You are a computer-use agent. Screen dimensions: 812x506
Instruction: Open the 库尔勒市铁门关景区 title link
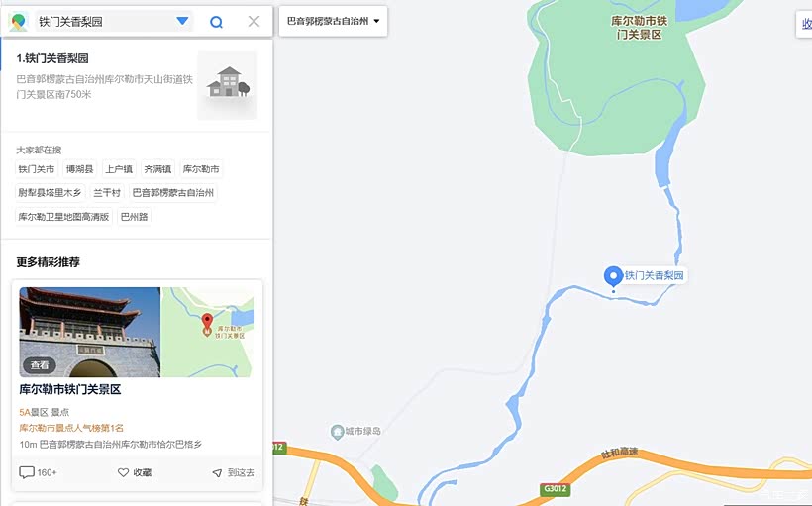pos(70,389)
